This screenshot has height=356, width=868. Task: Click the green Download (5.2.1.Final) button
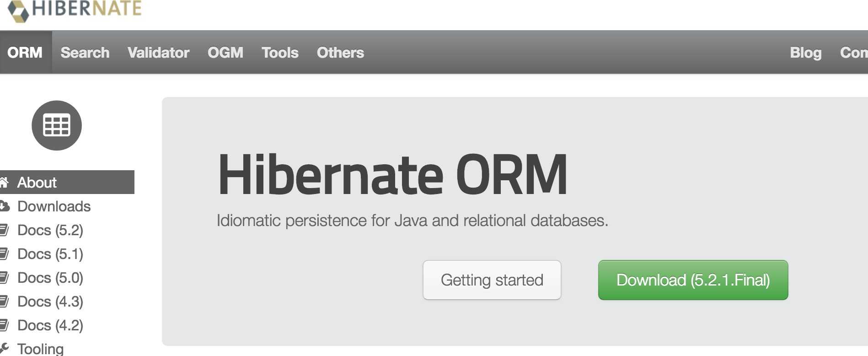coord(693,280)
